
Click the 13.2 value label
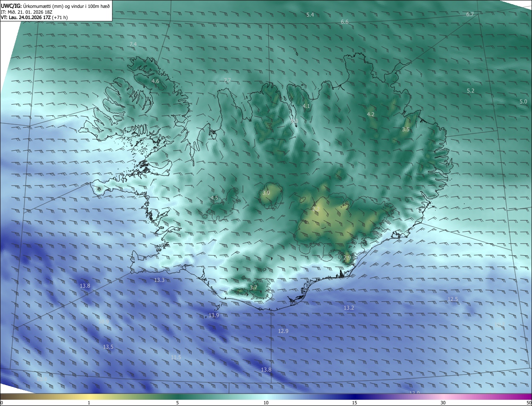click(349, 308)
